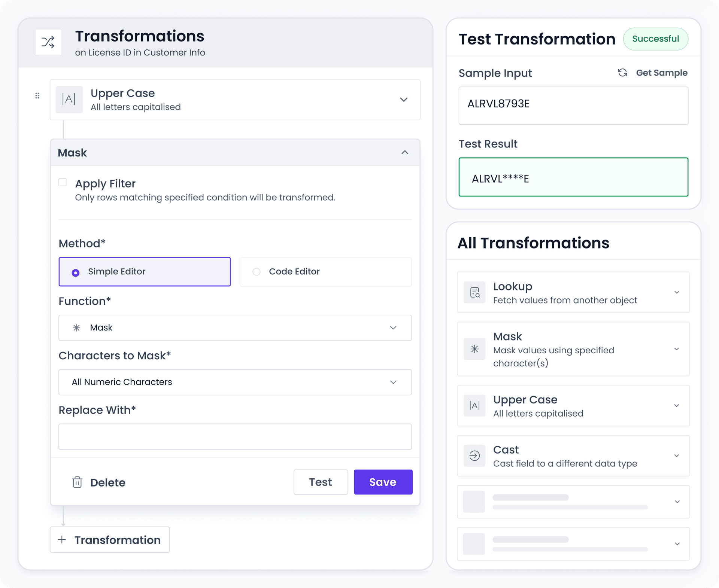Click the Transformations shuffle icon in header
The image size is (719, 588).
click(48, 42)
